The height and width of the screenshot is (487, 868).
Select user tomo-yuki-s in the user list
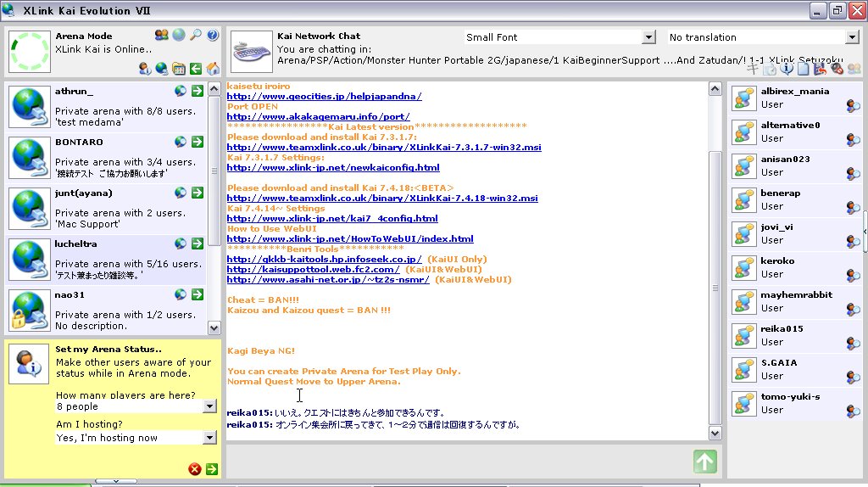pos(795,404)
